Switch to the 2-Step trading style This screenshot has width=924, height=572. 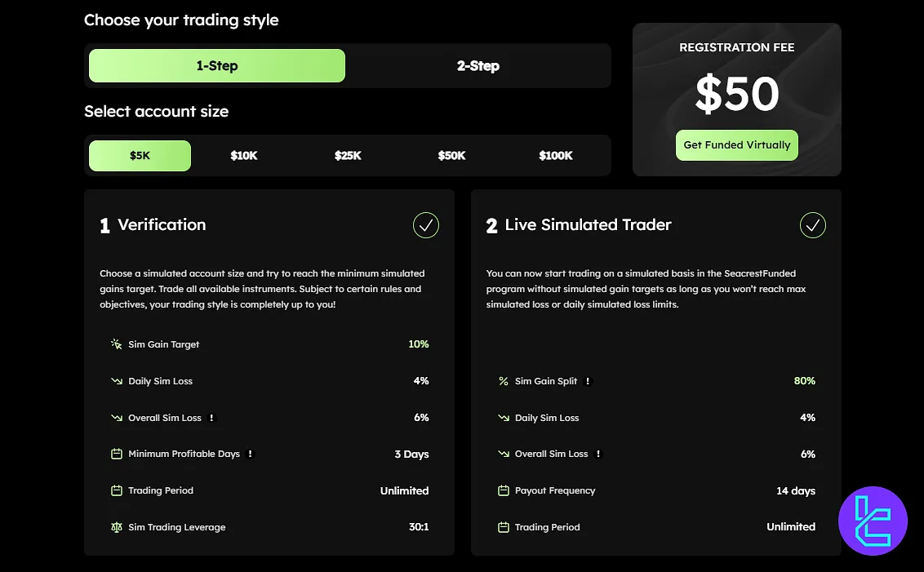click(x=478, y=66)
